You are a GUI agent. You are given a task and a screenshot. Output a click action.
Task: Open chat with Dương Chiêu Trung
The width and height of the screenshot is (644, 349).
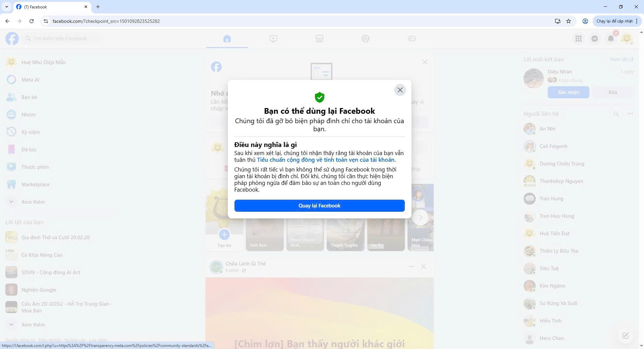[x=579, y=163]
